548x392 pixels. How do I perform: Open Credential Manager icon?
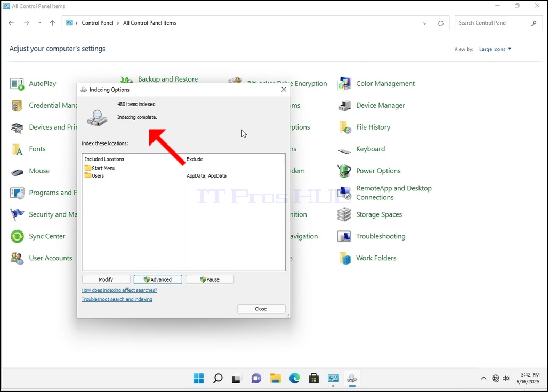point(17,106)
